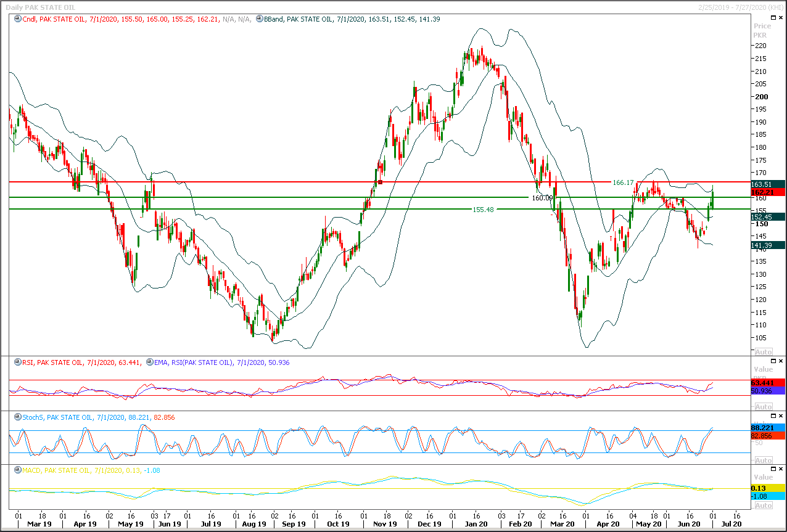This screenshot has height=532, width=787.
Task: Click the red 63.441 RSI value tag
Action: [768, 383]
